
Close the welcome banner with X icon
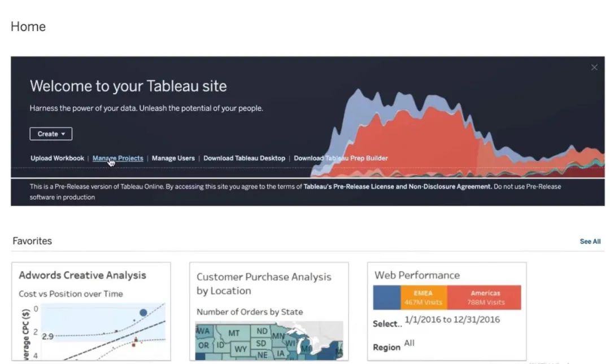tap(594, 68)
